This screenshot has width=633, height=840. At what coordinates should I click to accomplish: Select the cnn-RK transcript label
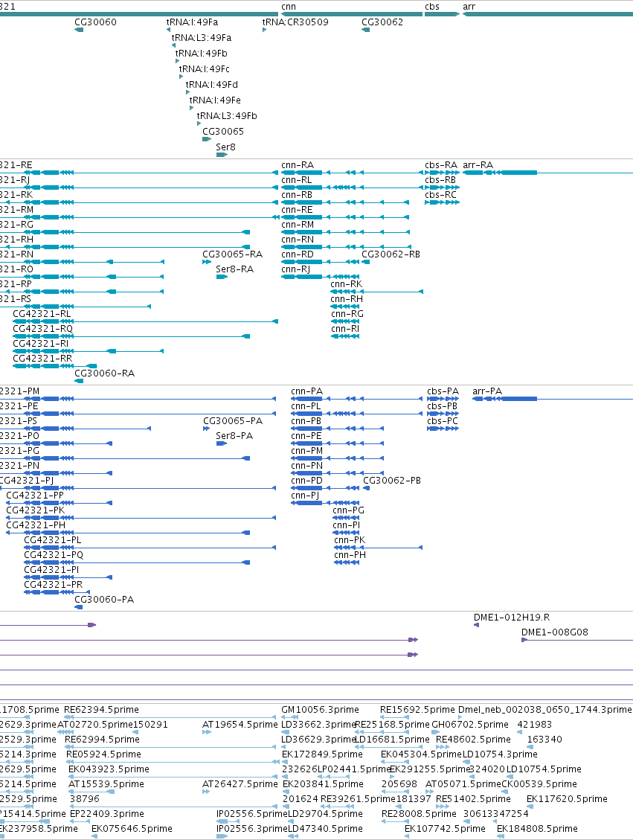click(x=346, y=284)
